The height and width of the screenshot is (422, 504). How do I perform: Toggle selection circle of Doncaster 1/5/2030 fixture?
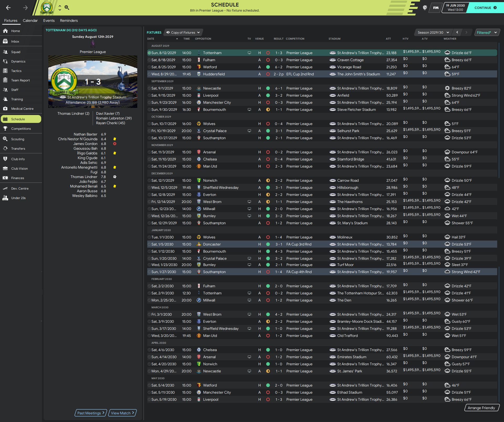coord(149,244)
